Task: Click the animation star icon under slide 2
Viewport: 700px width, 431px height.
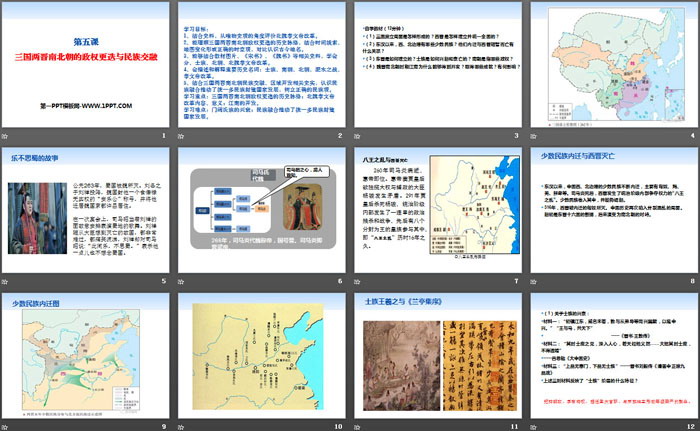Action: (x=181, y=136)
